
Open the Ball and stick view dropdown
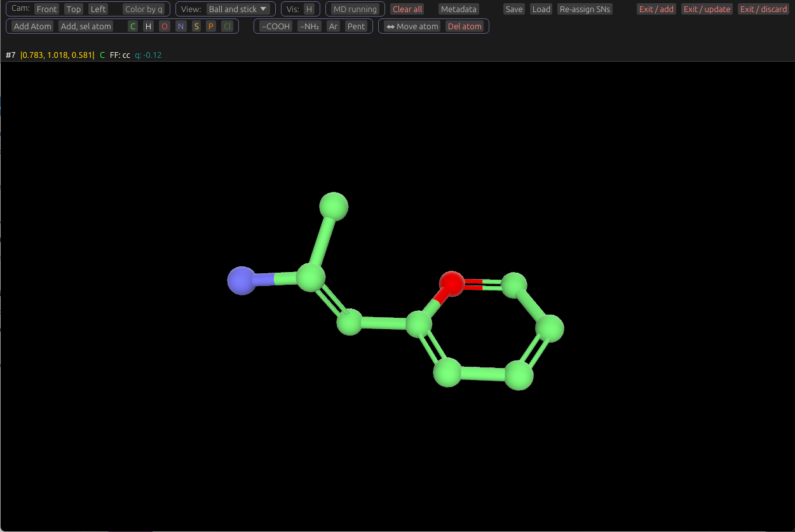click(238, 10)
